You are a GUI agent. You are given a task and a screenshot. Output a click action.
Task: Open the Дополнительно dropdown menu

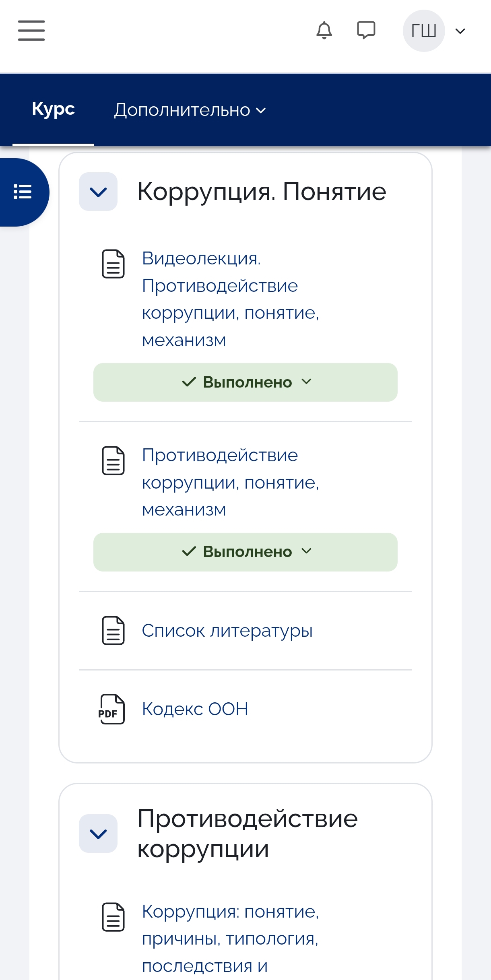pyautogui.click(x=190, y=110)
